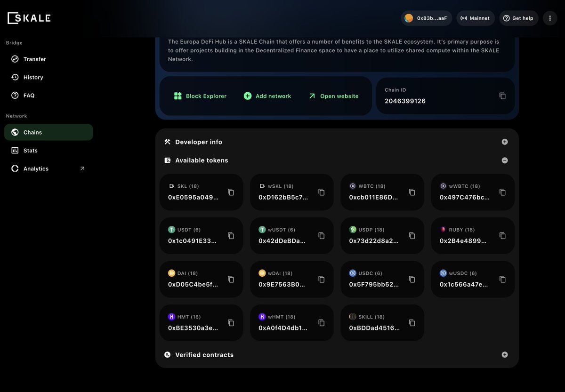Copy the DAI token address
The width and height of the screenshot is (565, 392).
pos(231,279)
